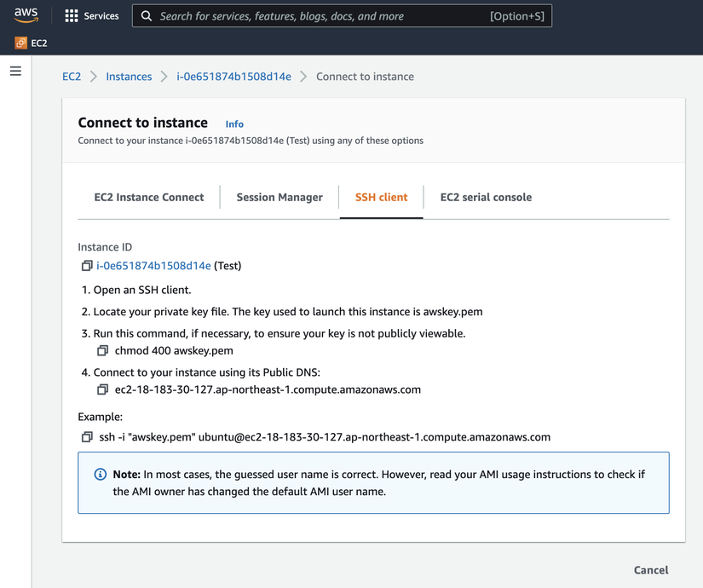This screenshot has height=588, width=703.
Task: Go to Instances breadcrumb link
Action: click(129, 77)
